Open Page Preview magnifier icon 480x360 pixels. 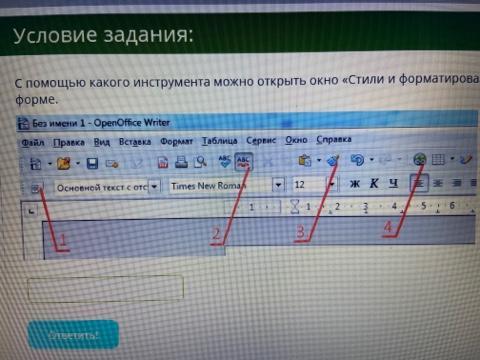[201, 162]
